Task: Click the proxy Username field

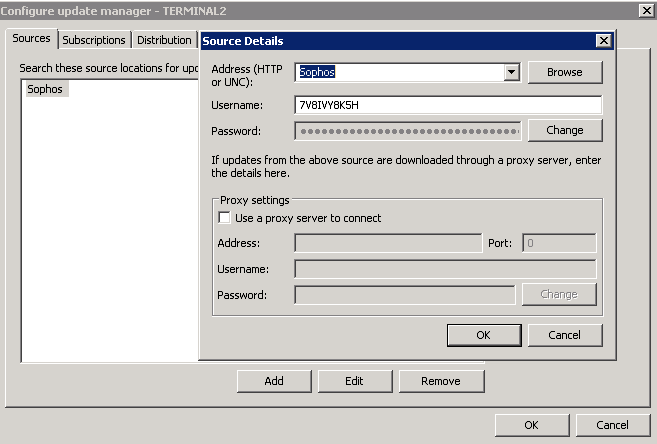Action: 445,269
